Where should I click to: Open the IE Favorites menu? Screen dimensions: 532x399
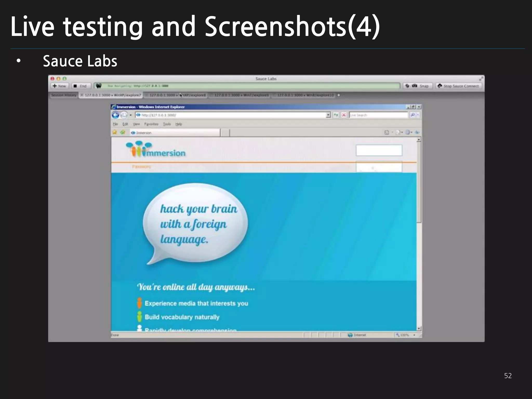coord(151,124)
